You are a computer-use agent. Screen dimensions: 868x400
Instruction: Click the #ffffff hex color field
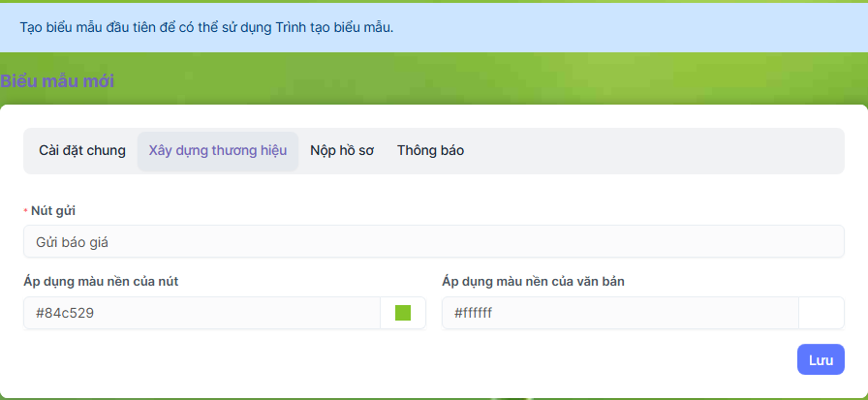620,313
